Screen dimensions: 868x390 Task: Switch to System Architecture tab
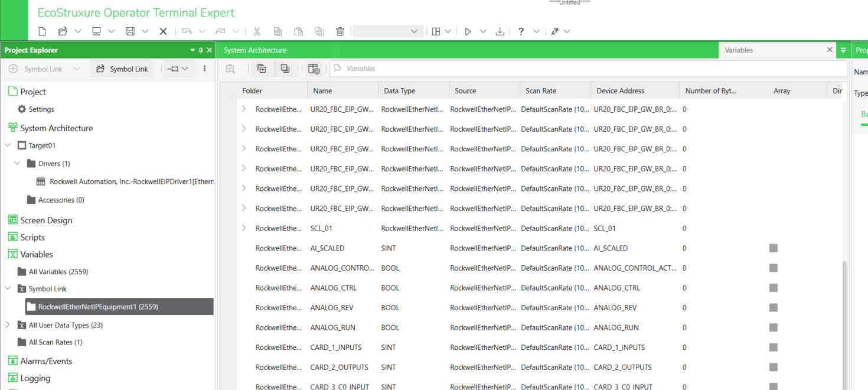[x=255, y=50]
